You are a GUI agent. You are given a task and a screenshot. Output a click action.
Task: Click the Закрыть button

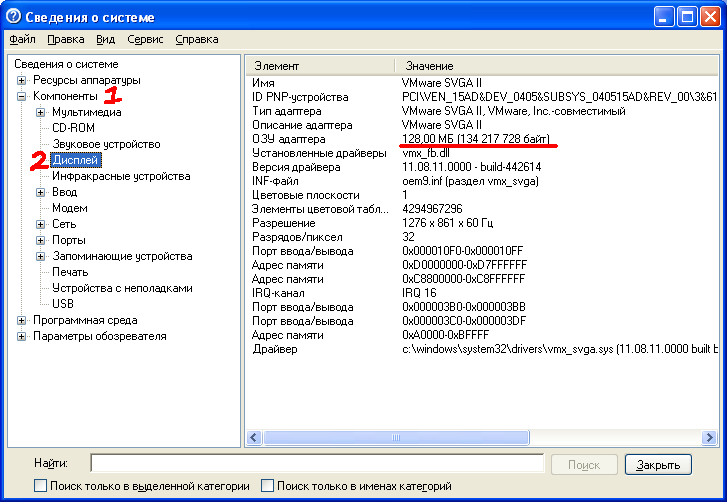point(658,464)
